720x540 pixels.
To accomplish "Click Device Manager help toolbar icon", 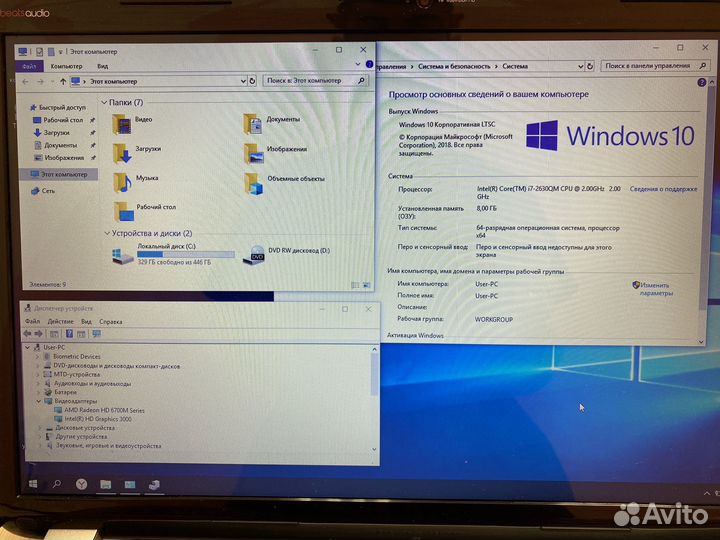I will [x=69, y=334].
